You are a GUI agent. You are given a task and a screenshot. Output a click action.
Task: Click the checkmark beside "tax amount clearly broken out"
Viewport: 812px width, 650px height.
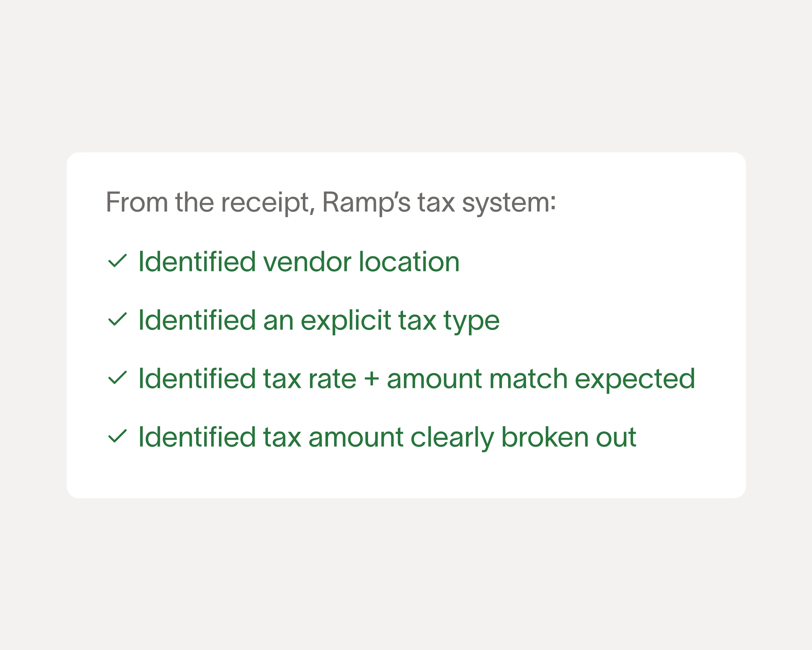(x=117, y=436)
